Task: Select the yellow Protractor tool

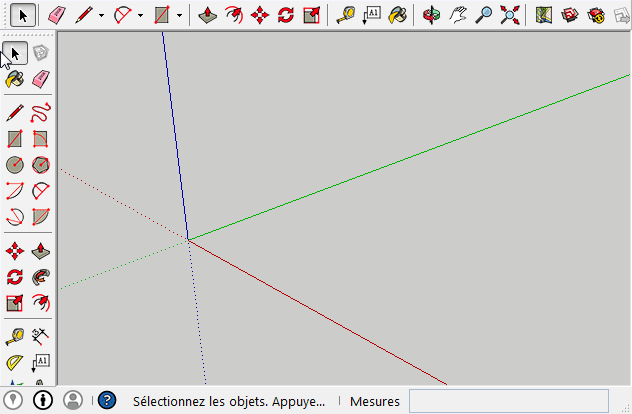Action: (x=15, y=363)
